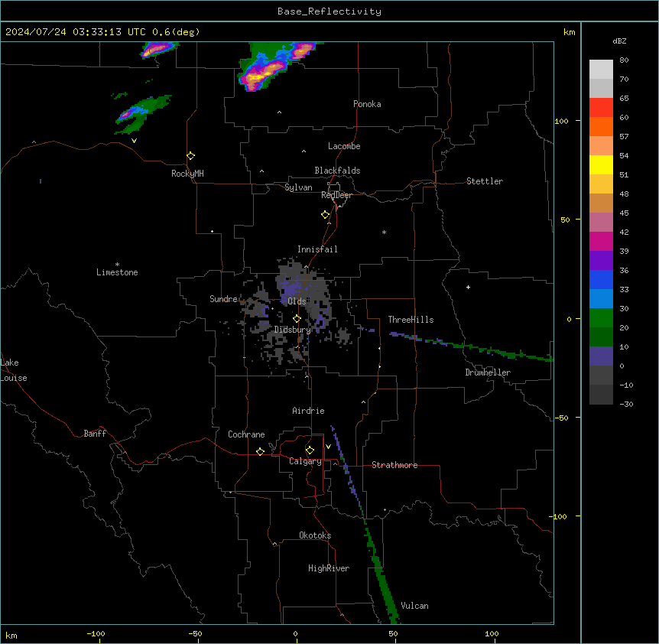The image size is (659, 644).
Task: Click the Olds city label
Action: [297, 301]
